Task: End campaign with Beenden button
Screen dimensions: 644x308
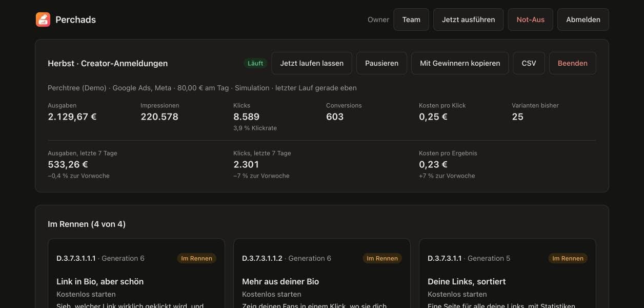Action: pos(573,63)
